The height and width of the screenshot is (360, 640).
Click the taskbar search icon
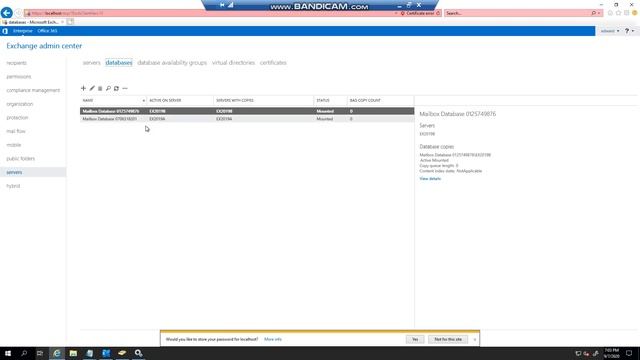[x=24, y=353]
